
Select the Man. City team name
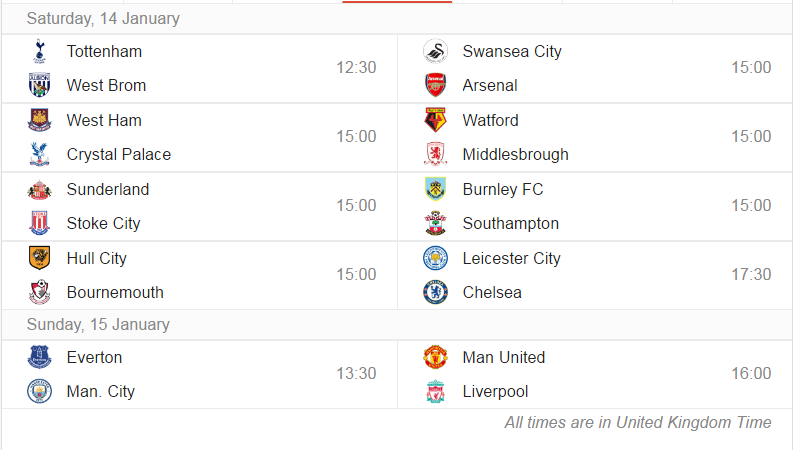101,391
